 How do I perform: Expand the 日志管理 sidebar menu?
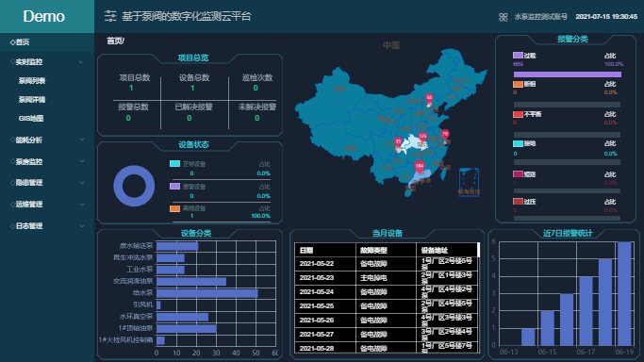click(x=47, y=225)
